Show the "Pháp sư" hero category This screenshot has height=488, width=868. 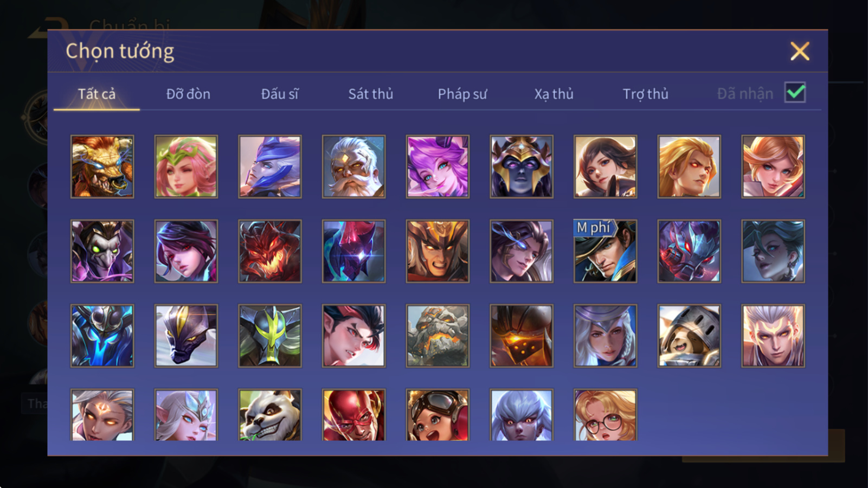pos(462,94)
